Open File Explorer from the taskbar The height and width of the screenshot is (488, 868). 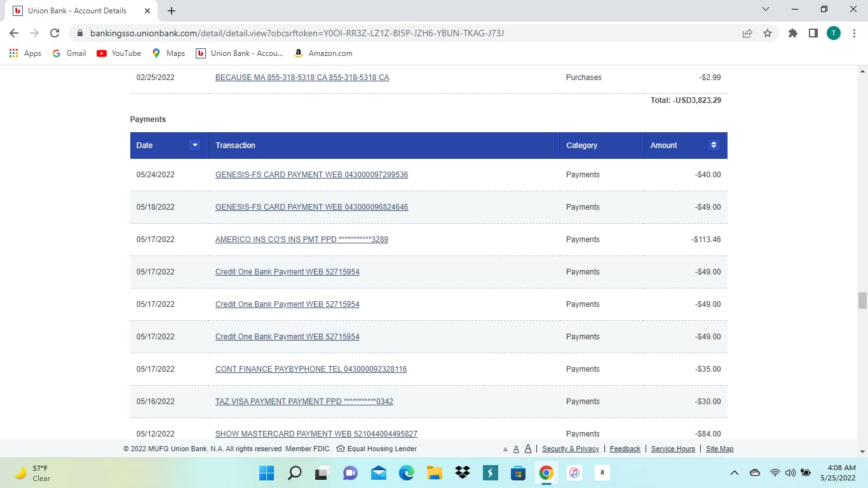click(x=434, y=473)
